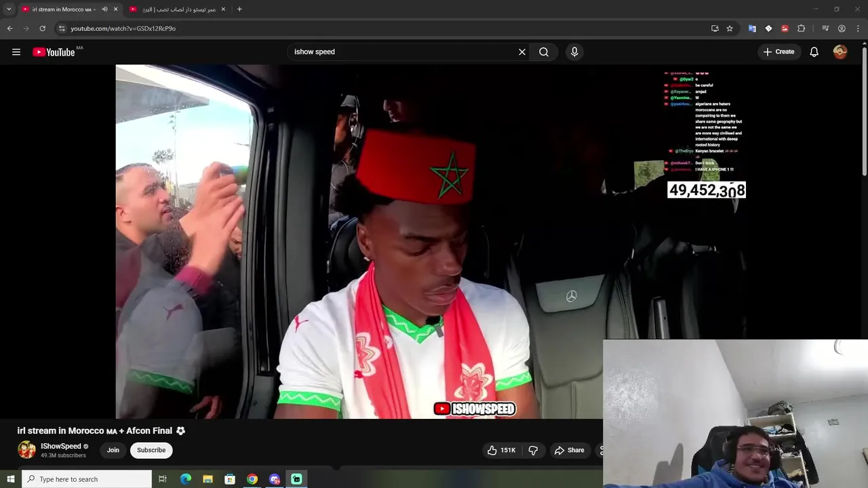Open the YouTube guide hamburger menu
The height and width of the screenshot is (488, 868).
click(16, 52)
